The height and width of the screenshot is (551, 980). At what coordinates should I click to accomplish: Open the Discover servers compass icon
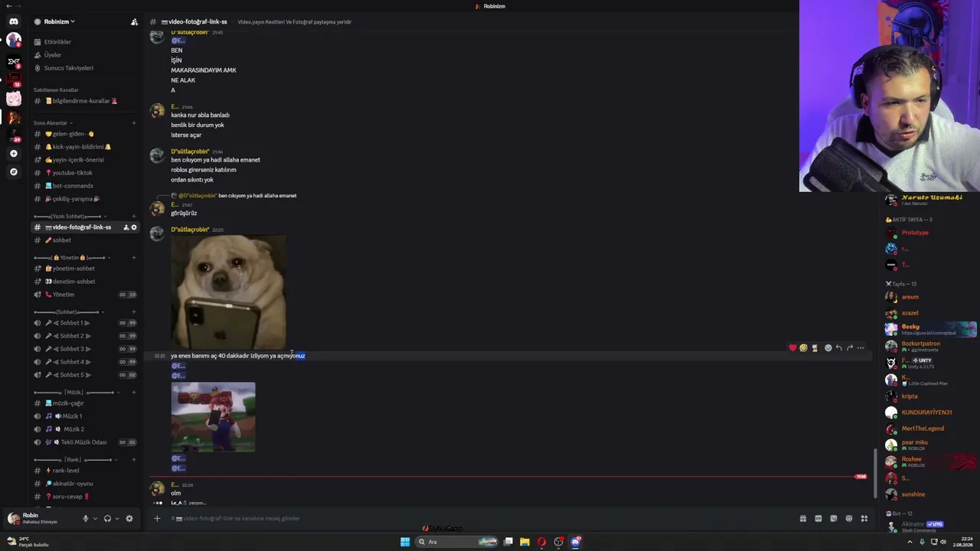tap(14, 172)
